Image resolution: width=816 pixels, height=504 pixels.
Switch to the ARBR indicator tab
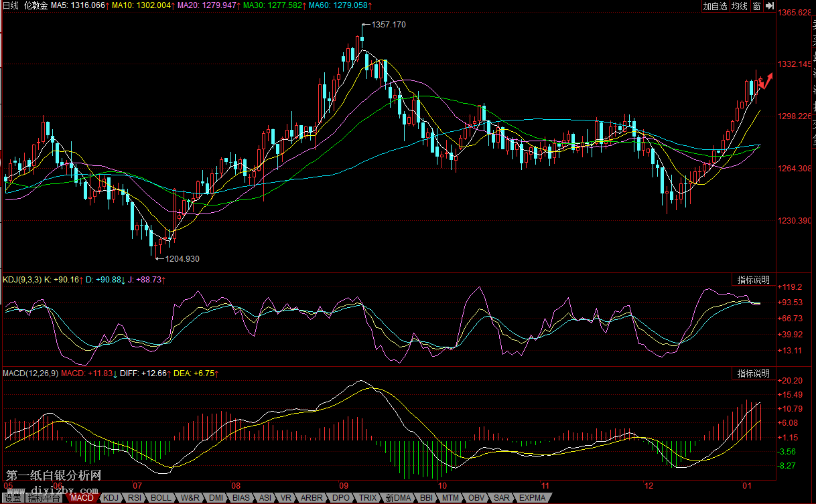(312, 498)
